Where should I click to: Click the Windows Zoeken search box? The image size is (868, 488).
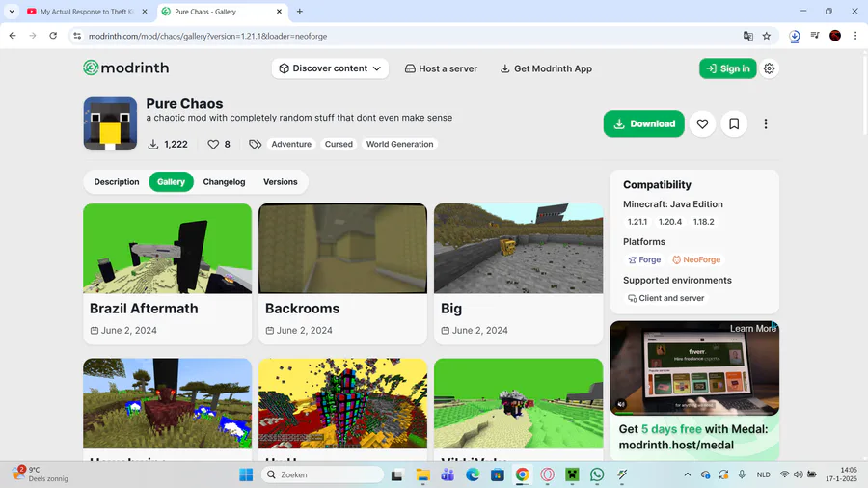tap(323, 474)
